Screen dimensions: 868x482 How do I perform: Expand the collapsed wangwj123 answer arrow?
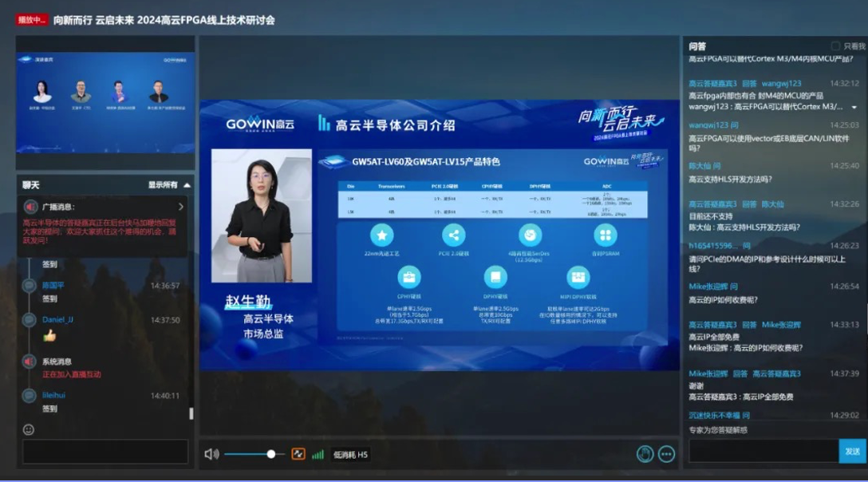coord(854,107)
